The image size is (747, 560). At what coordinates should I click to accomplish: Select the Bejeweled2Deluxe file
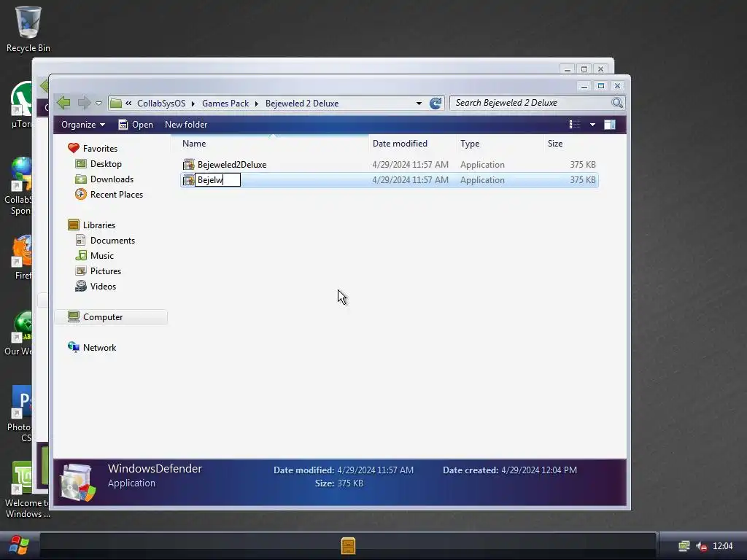click(x=390, y=165)
